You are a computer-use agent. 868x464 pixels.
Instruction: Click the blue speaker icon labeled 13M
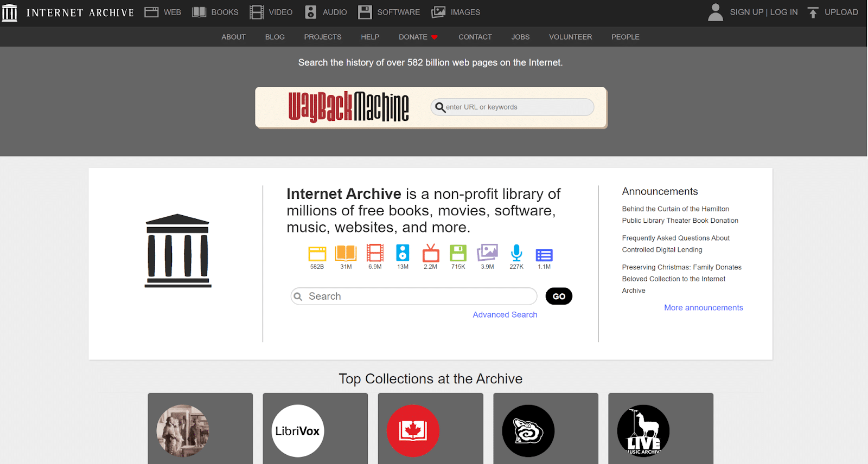click(403, 253)
